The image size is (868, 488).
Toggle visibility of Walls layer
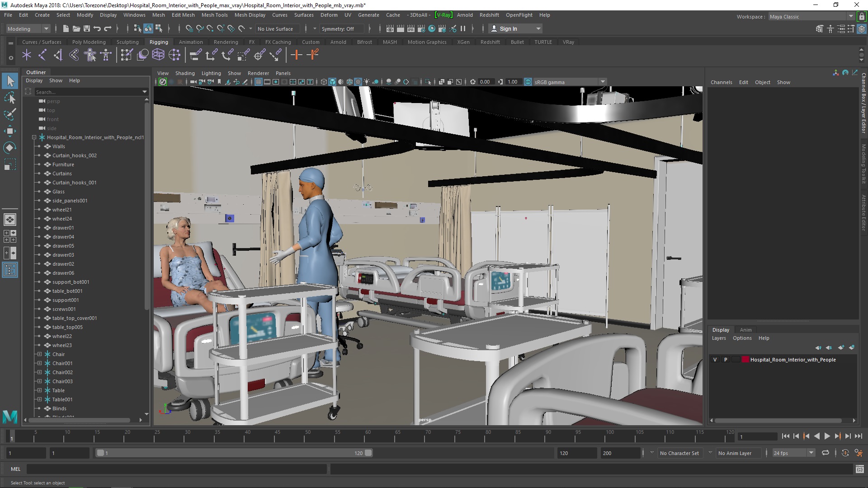coord(39,146)
